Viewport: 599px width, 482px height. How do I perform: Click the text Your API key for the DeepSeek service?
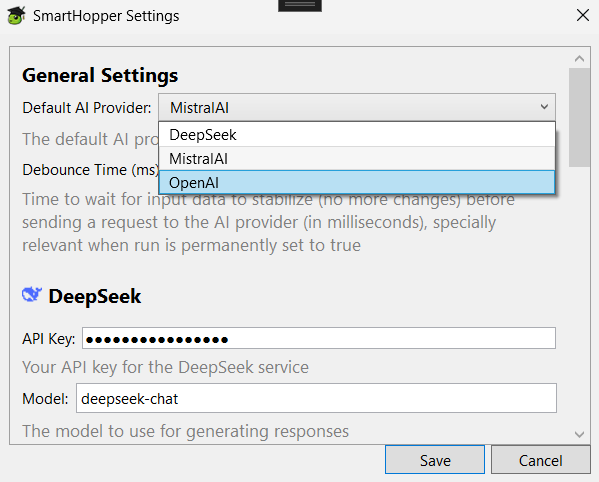click(165, 367)
